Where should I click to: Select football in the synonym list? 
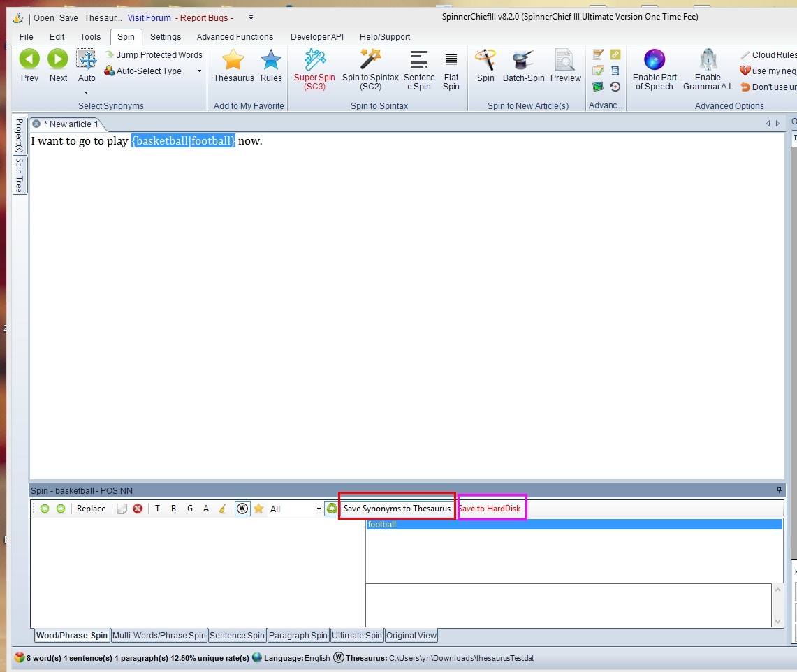click(382, 525)
